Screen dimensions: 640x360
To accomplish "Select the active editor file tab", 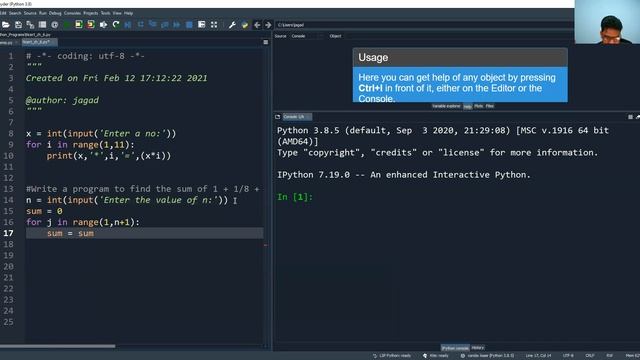I will coord(39,42).
